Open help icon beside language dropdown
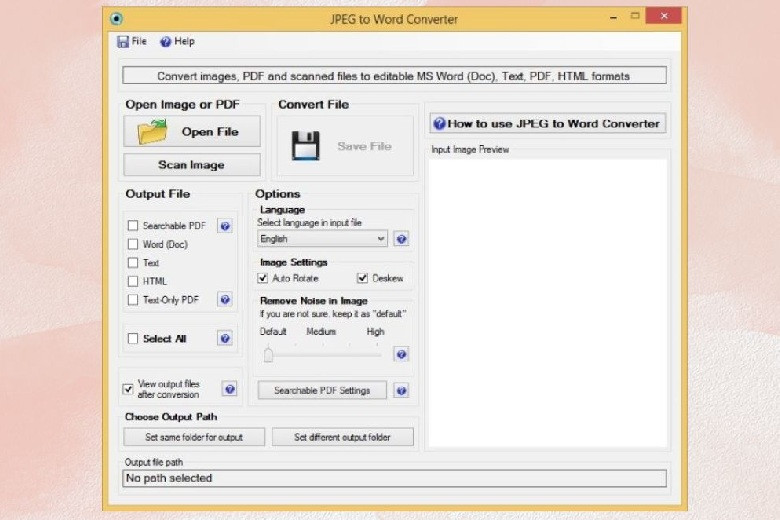This screenshot has width=780, height=520. click(x=401, y=239)
